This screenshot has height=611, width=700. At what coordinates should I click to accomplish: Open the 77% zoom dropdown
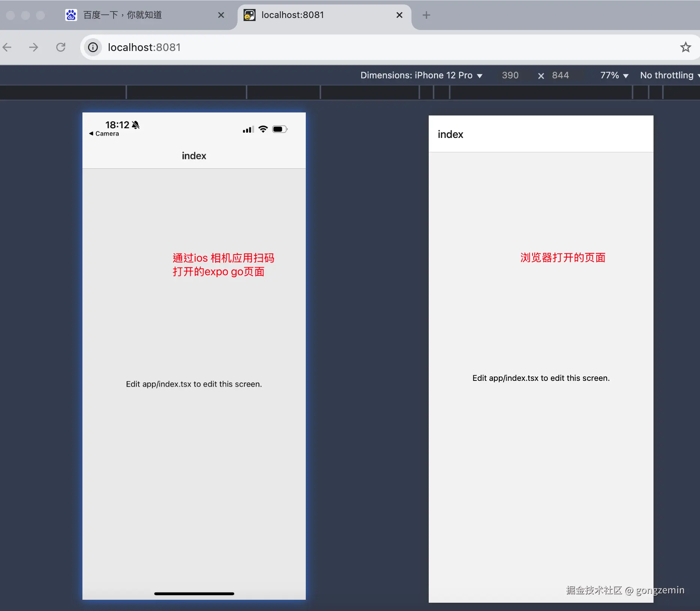click(614, 75)
